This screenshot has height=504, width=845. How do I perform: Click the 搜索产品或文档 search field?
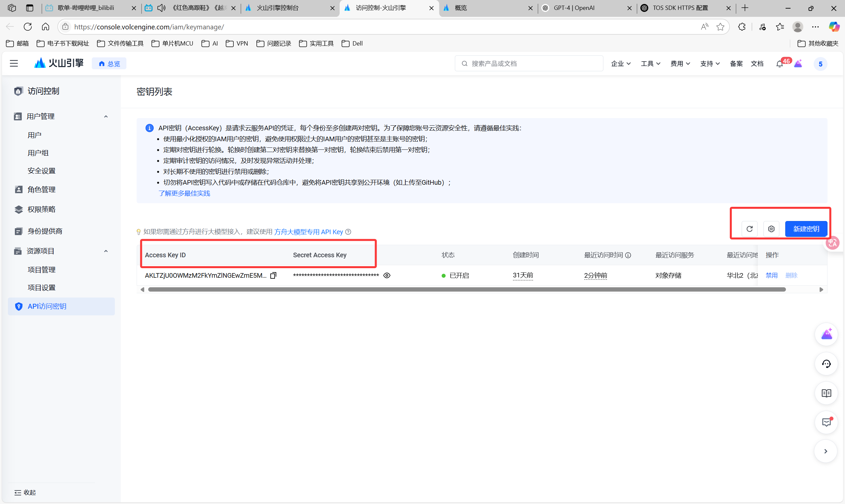point(530,64)
